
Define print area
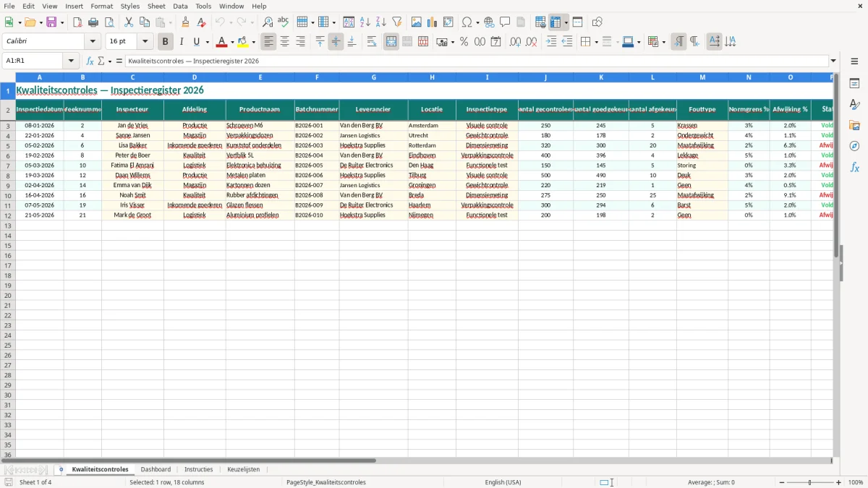pyautogui.click(x=540, y=22)
